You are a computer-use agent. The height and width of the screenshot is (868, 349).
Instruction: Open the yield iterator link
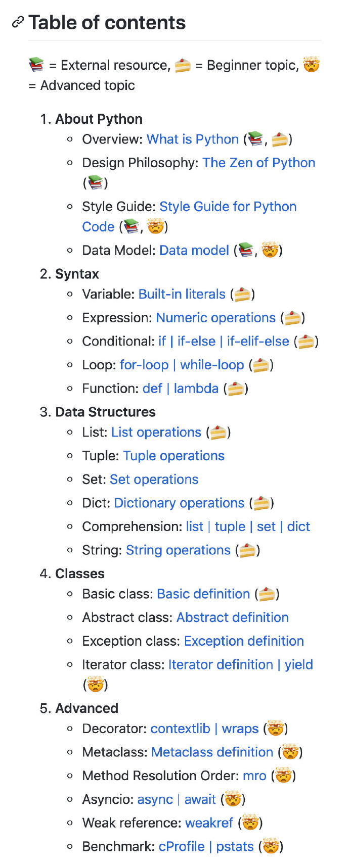pos(298,664)
